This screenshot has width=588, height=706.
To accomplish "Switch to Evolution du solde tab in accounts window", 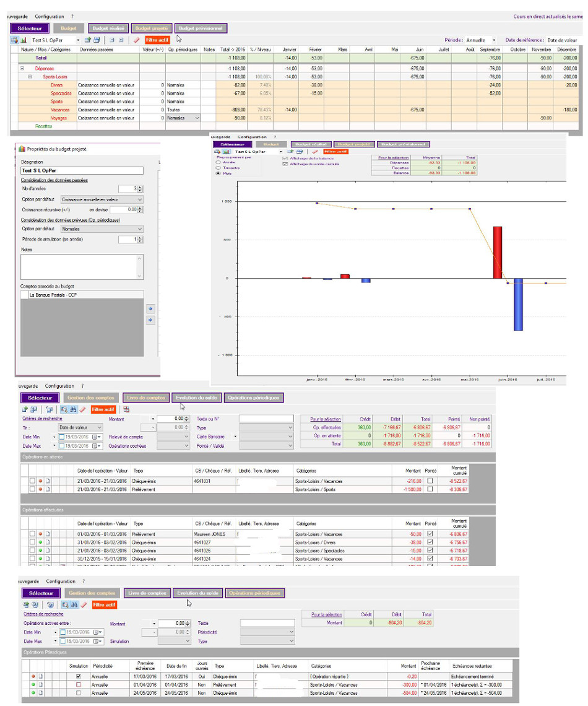I will click(x=196, y=398).
